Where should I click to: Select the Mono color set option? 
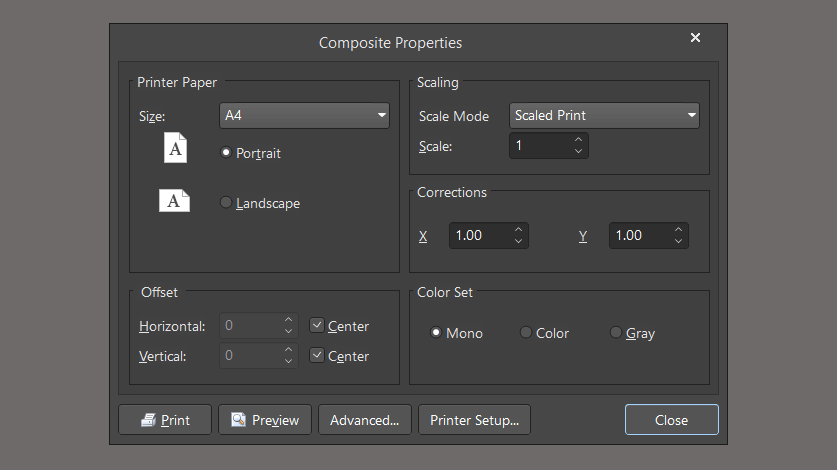pos(436,333)
